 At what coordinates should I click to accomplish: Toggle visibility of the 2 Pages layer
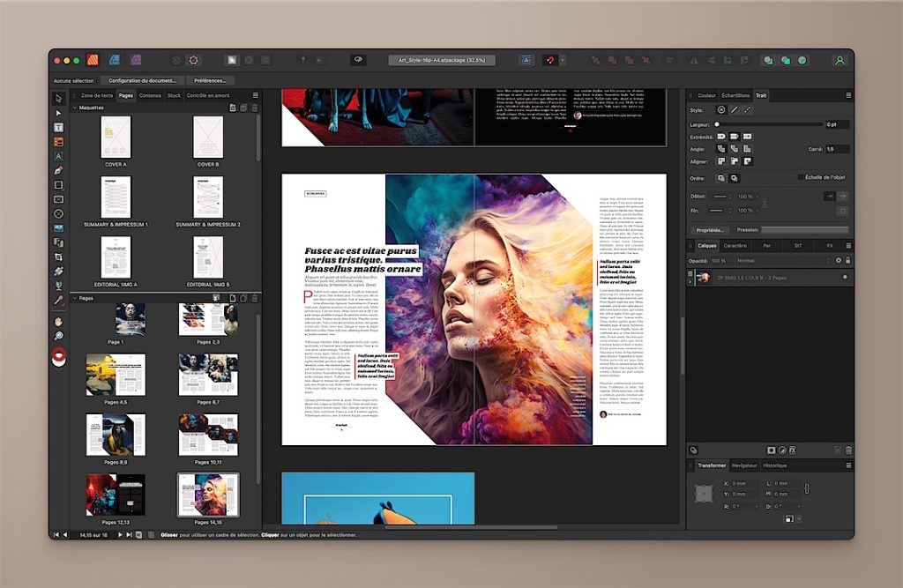[844, 277]
